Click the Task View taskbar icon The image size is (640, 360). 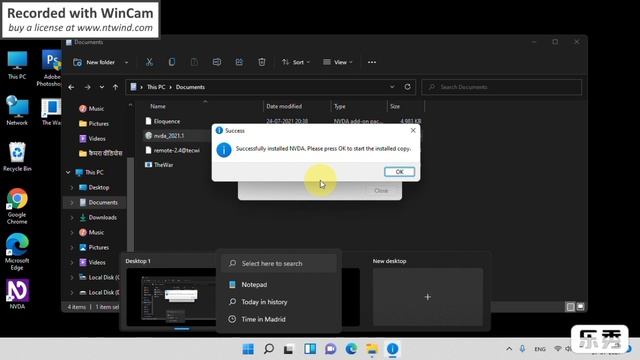(289, 349)
